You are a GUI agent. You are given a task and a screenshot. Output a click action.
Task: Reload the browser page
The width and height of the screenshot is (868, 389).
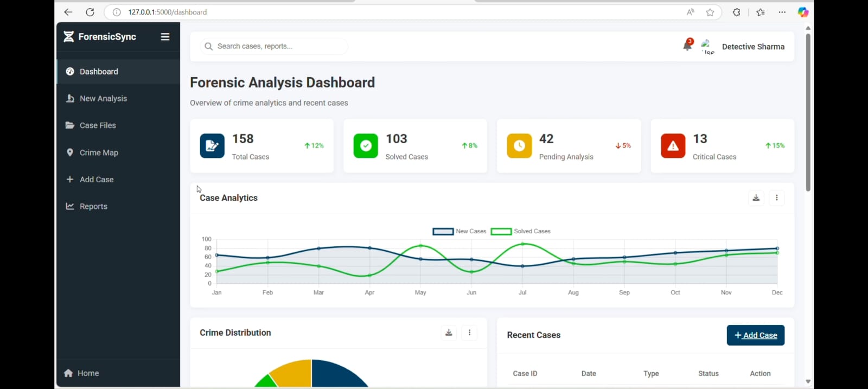click(x=90, y=12)
